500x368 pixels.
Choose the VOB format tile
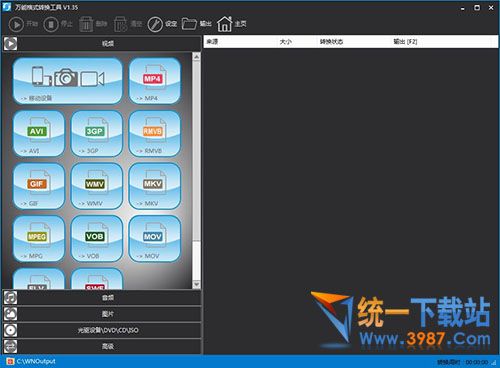tap(97, 239)
